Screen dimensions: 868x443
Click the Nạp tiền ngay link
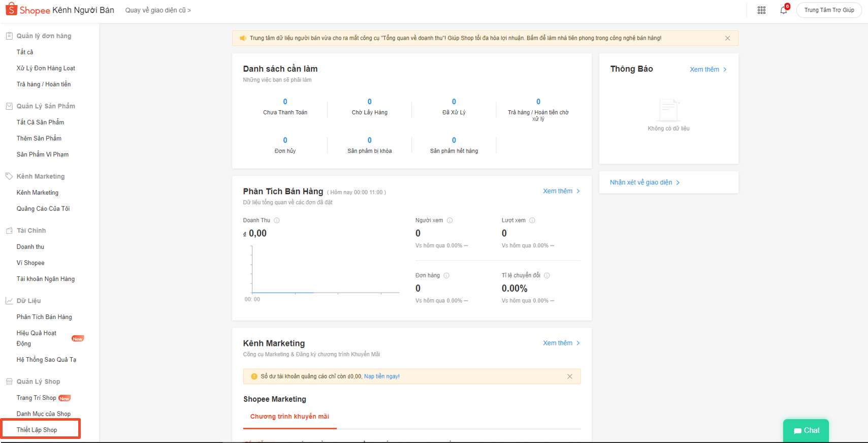pos(381,376)
